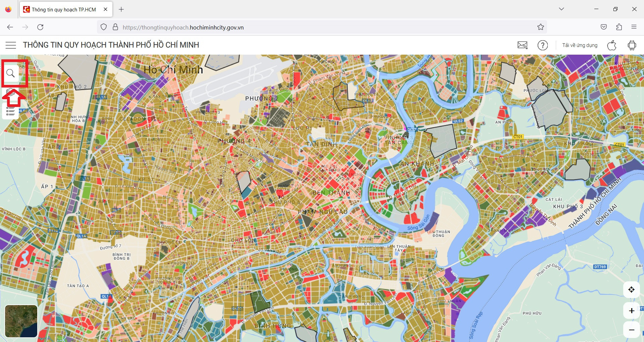Locate my position on map
644x342 pixels.
tap(631, 290)
